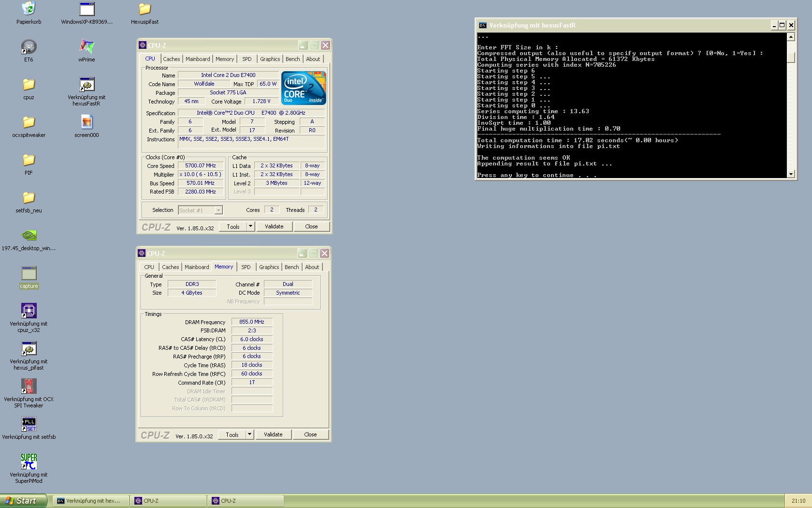Open SPD tab in lower CPU-Z window
Image resolution: width=812 pixels, height=508 pixels.
(x=246, y=267)
